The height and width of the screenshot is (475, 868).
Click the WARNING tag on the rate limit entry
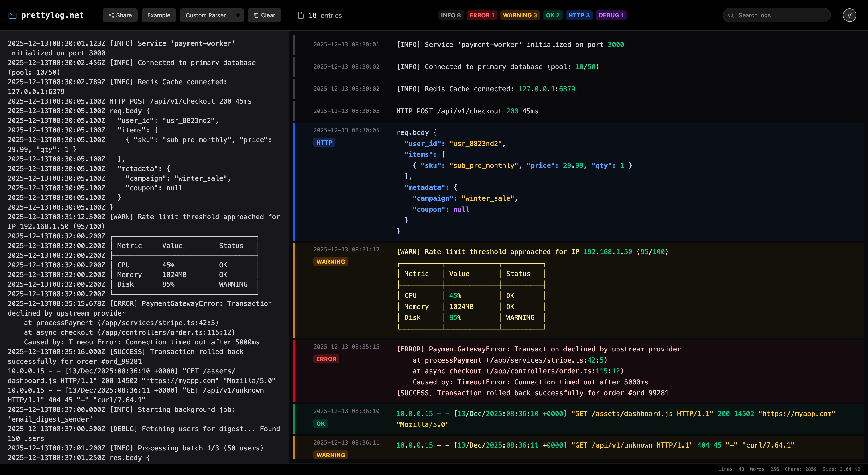[x=331, y=261]
